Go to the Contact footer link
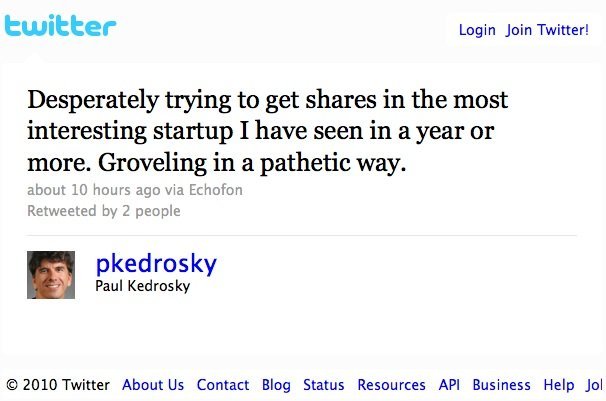The image size is (606, 401). tap(223, 385)
